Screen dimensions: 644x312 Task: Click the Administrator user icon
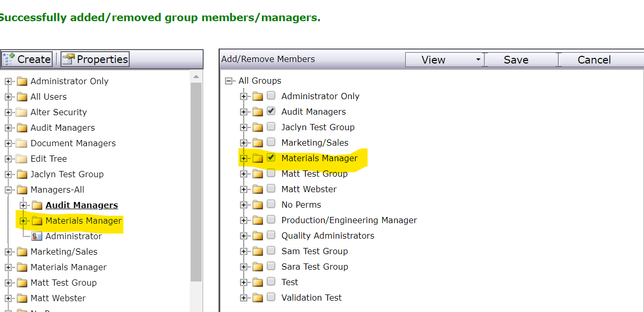[x=37, y=236]
